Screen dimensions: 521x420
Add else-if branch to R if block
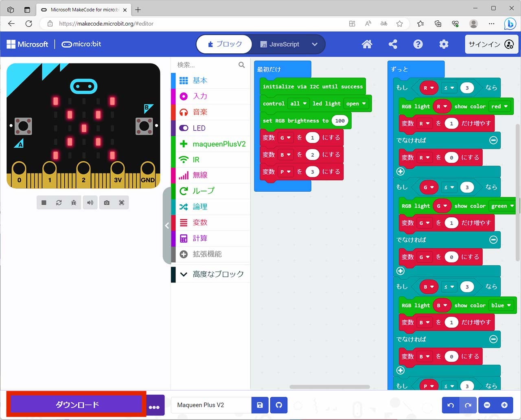(401, 171)
